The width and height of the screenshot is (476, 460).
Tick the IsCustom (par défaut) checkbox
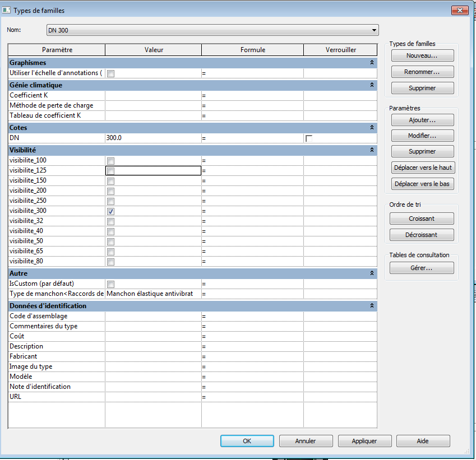pyautogui.click(x=111, y=284)
